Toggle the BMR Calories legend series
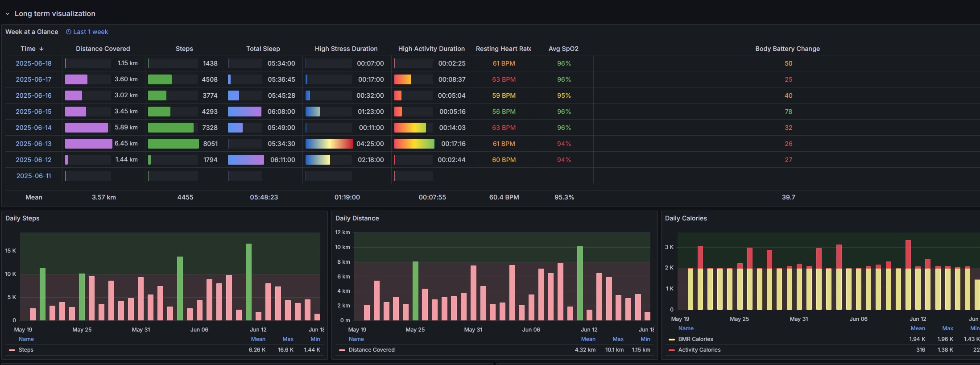This screenshot has height=365, width=980. tap(695, 339)
